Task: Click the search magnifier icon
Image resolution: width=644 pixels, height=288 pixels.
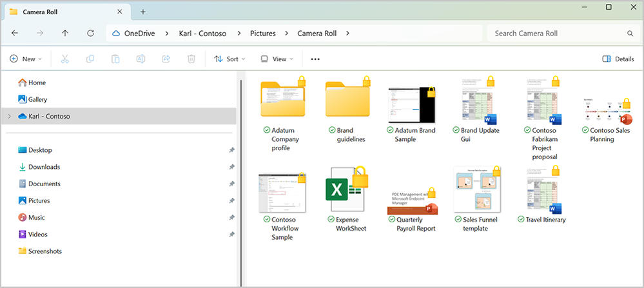Action: pyautogui.click(x=630, y=34)
